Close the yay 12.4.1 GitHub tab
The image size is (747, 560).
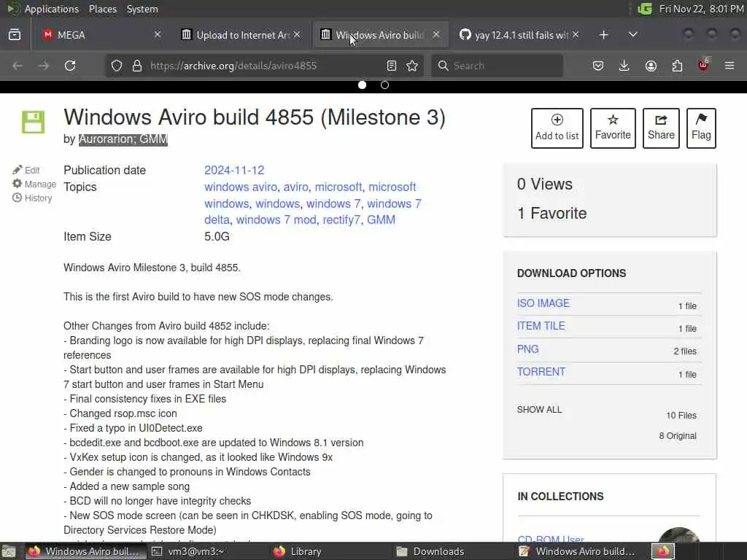pyautogui.click(x=576, y=35)
